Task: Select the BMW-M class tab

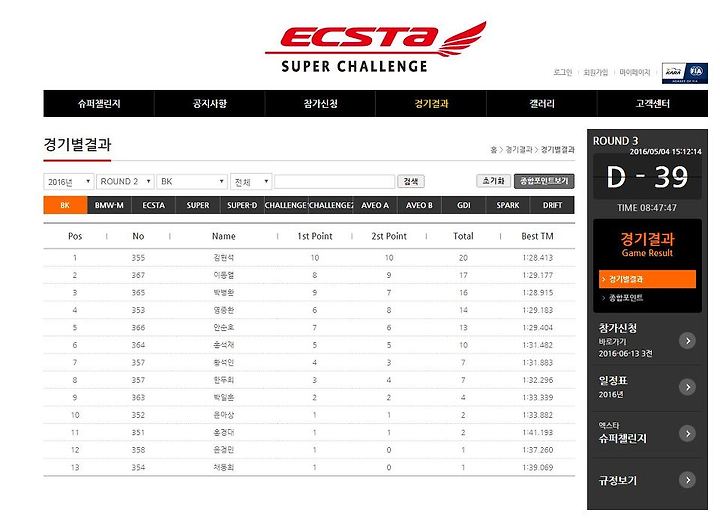Action: point(109,205)
